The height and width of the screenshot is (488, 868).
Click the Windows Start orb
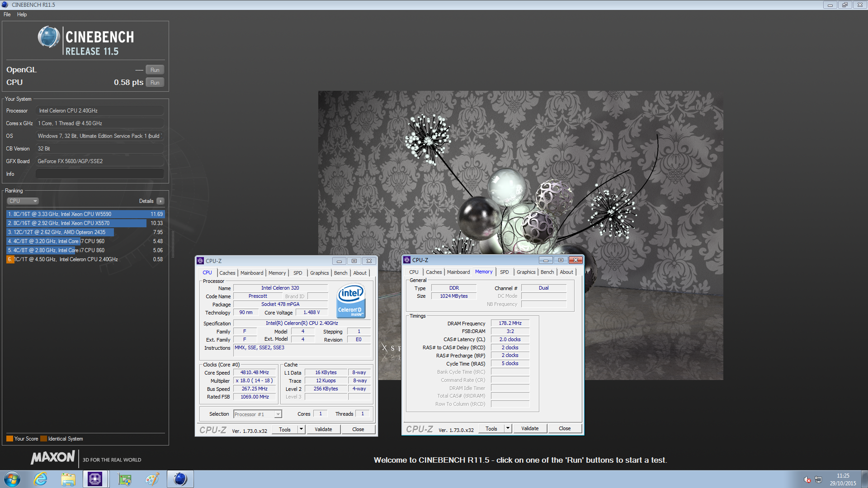[12, 479]
